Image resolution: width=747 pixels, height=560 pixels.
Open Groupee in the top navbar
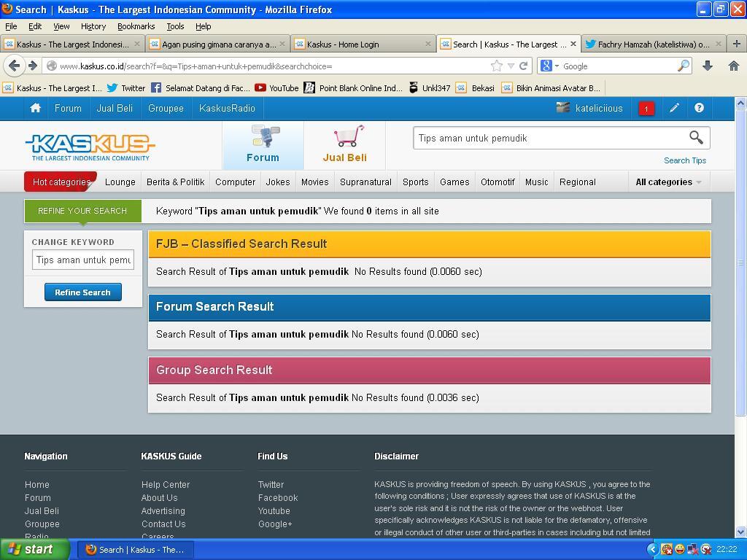point(166,108)
